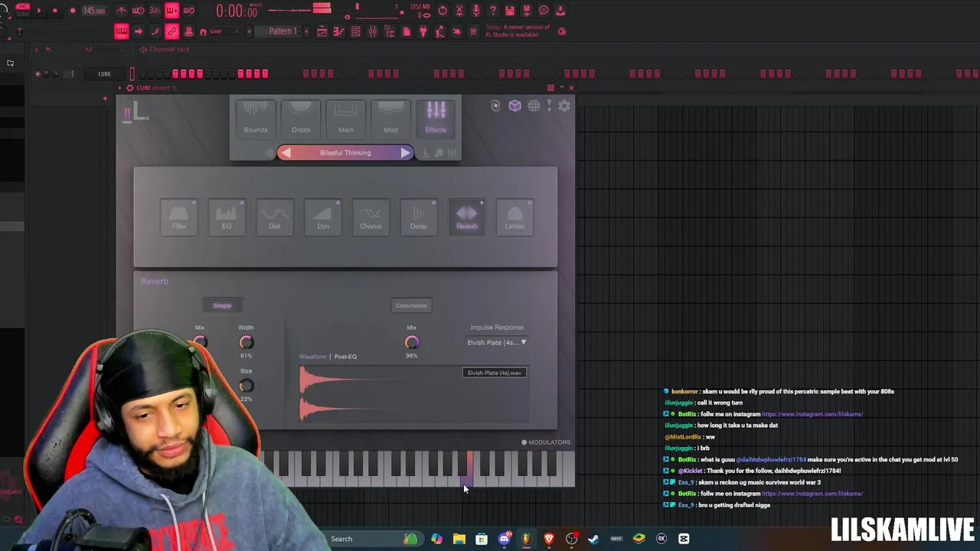
Task: Go to previous preset arrow
Action: [286, 152]
